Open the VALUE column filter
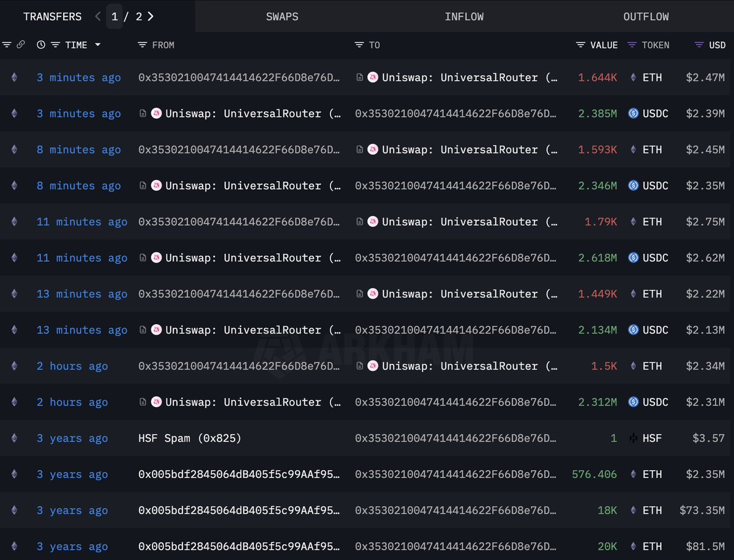The height and width of the screenshot is (560, 734). click(580, 45)
